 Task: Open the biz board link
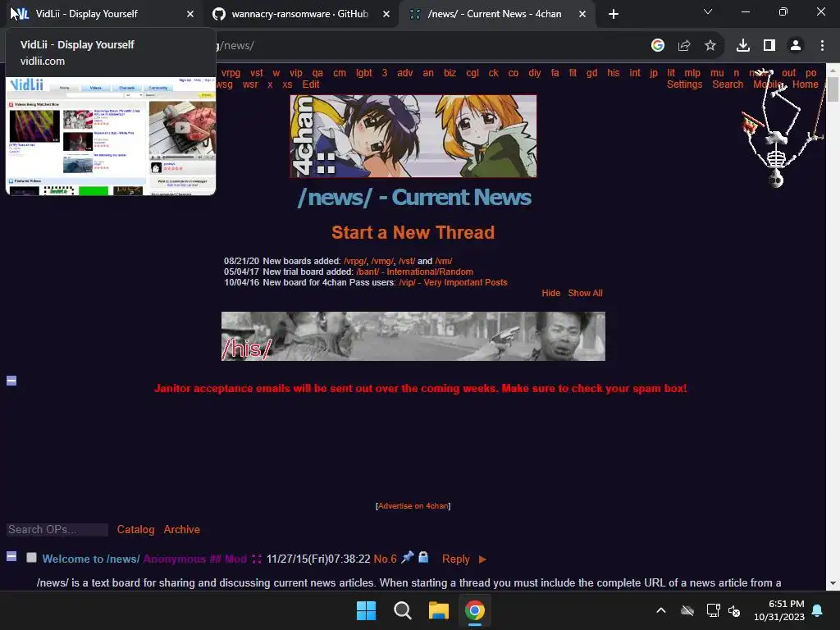coord(450,73)
